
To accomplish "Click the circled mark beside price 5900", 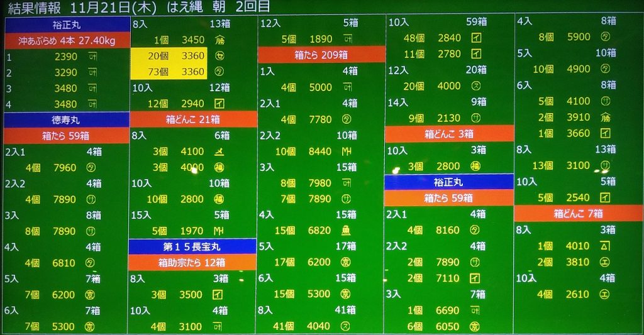I will point(605,36).
